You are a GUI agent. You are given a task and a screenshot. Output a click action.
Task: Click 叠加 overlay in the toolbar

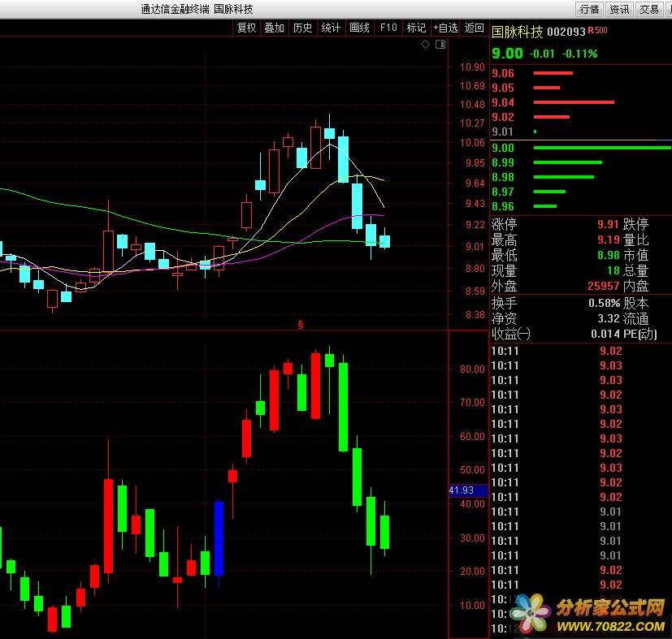pos(275,28)
